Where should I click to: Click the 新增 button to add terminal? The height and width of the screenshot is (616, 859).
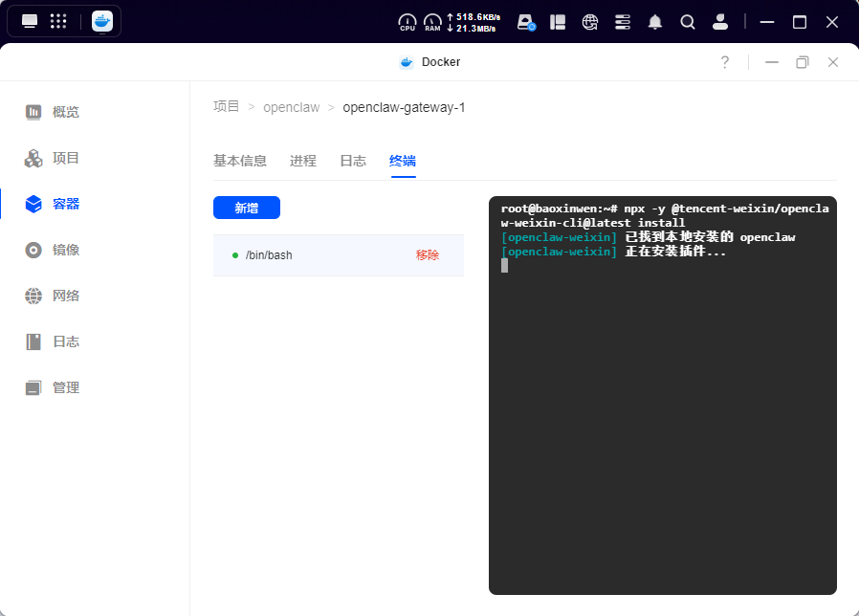tap(247, 208)
